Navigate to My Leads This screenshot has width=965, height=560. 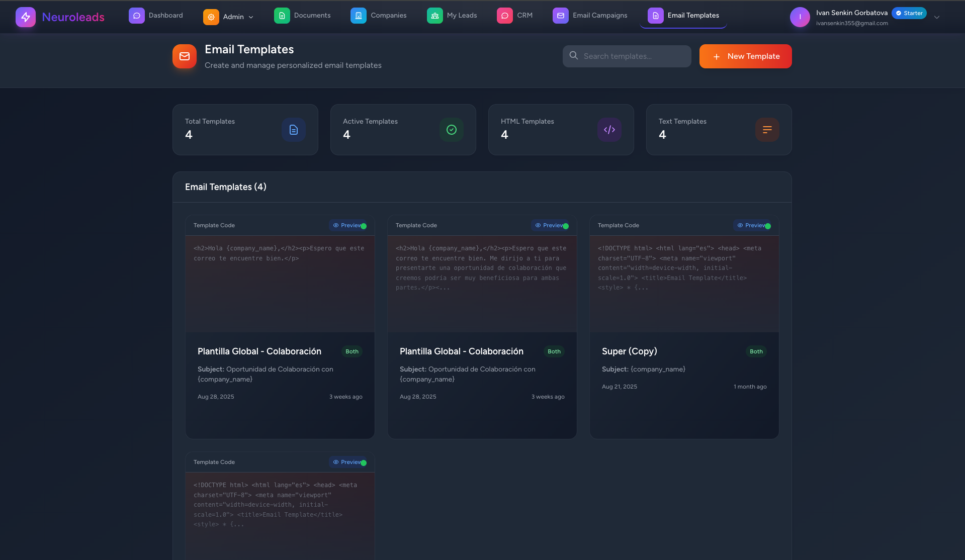[452, 16]
